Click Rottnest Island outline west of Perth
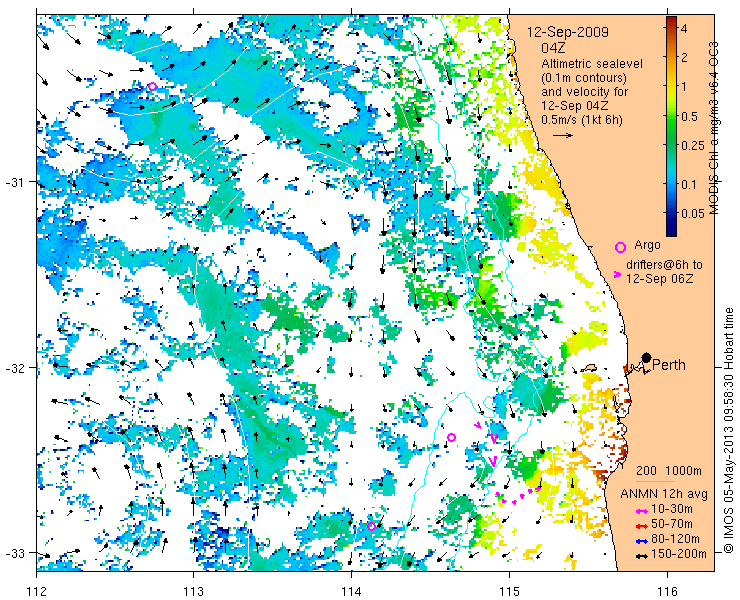This screenshot has height=600, width=740. (x=588, y=368)
